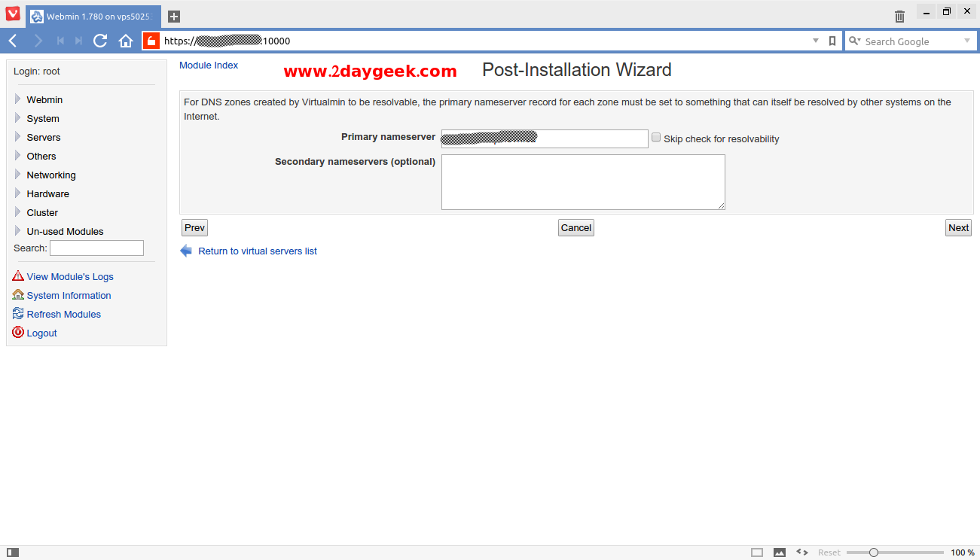980x560 pixels.
Task: Click the Secondary nameservers text area
Action: point(583,182)
